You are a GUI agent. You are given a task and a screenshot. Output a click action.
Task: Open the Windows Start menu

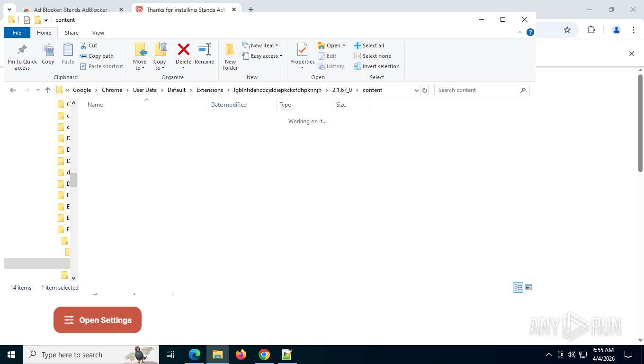tap(11, 355)
